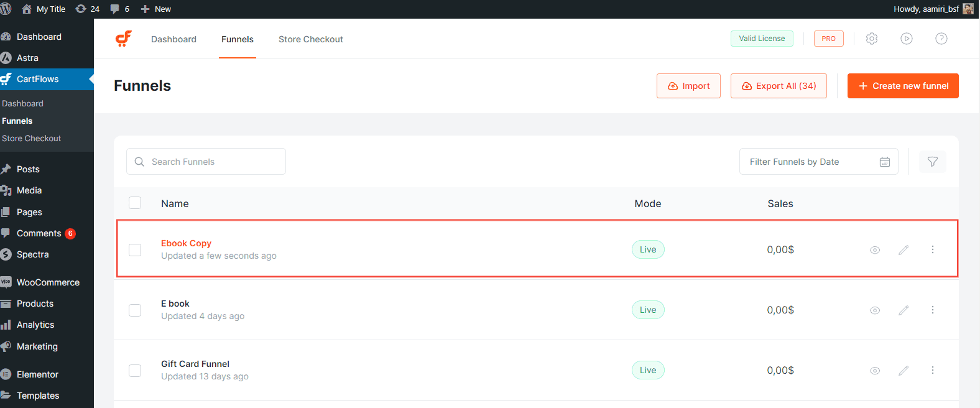The height and width of the screenshot is (408, 980).
Task: Click the filter funnel icon
Action: 933,162
